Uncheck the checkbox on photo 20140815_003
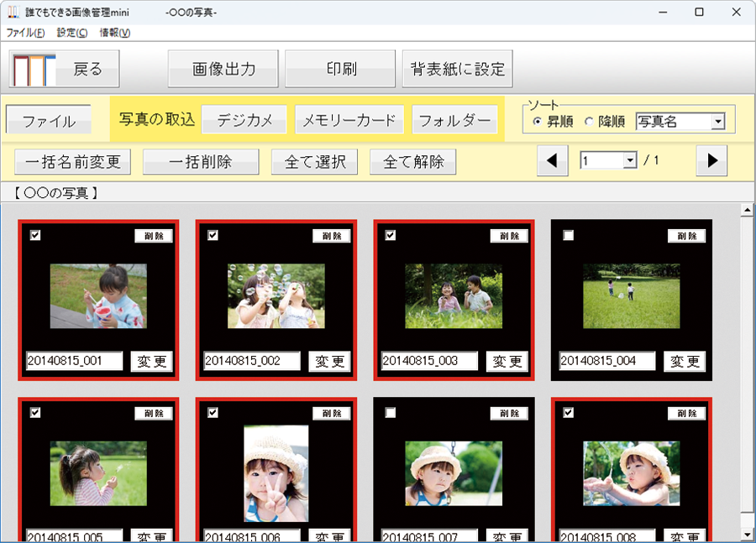Screen dimensions: 756x543 tap(391, 236)
